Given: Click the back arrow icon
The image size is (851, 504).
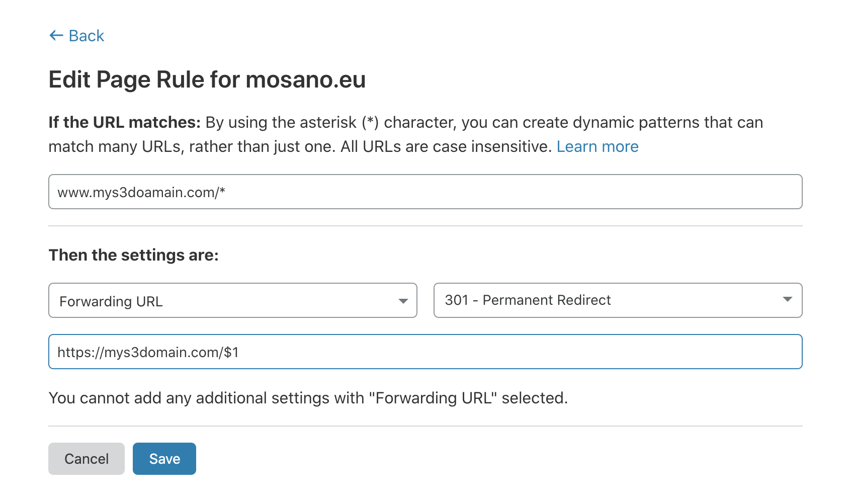Looking at the screenshot, I should [x=55, y=35].
